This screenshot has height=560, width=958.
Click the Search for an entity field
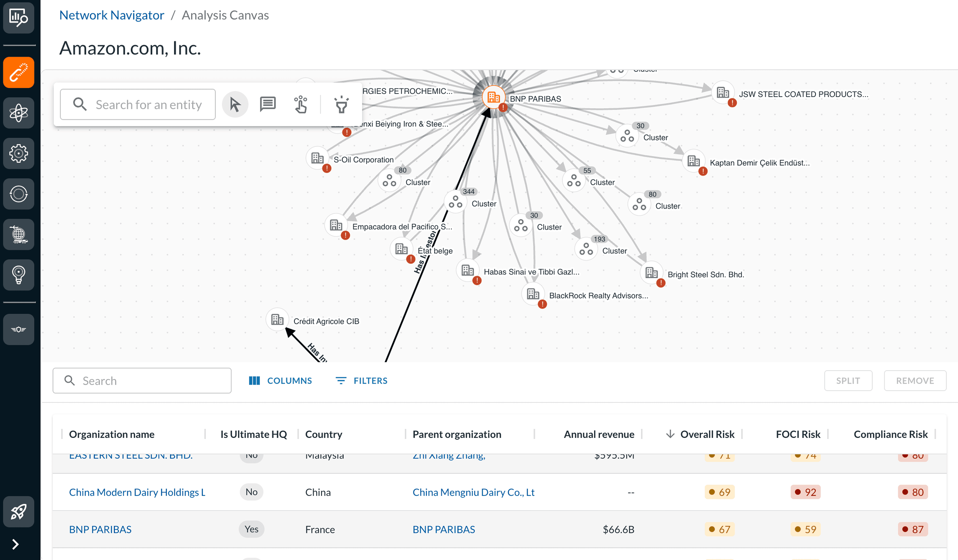148,105
